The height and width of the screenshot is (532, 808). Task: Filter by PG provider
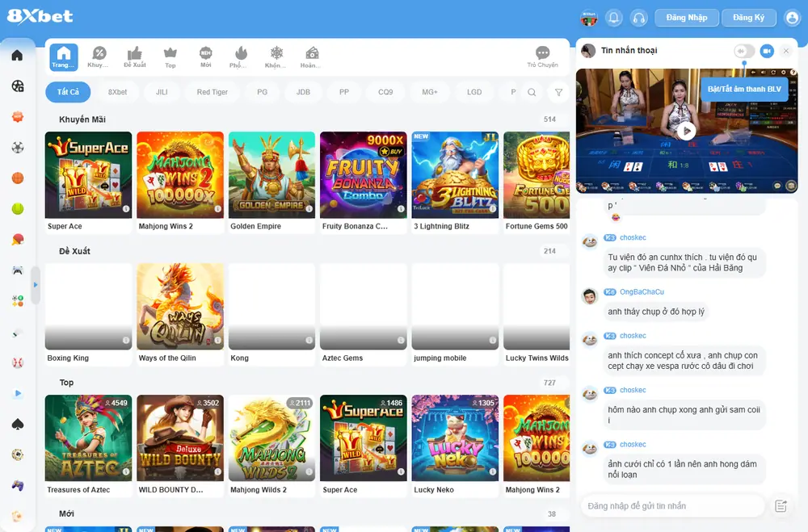[263, 92]
